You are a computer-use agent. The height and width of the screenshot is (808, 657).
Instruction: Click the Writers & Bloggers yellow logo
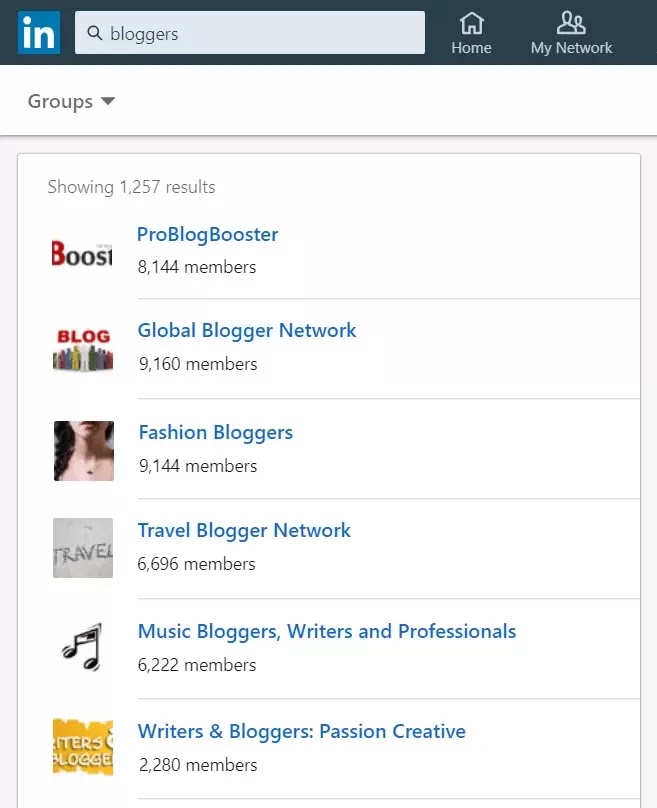click(82, 748)
